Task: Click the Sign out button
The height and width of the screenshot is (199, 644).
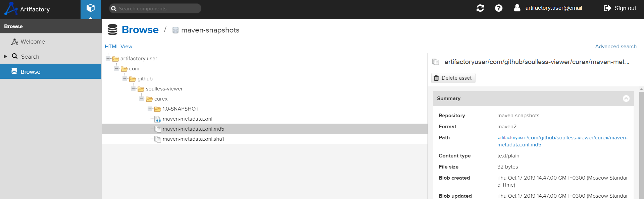Action: click(x=620, y=8)
